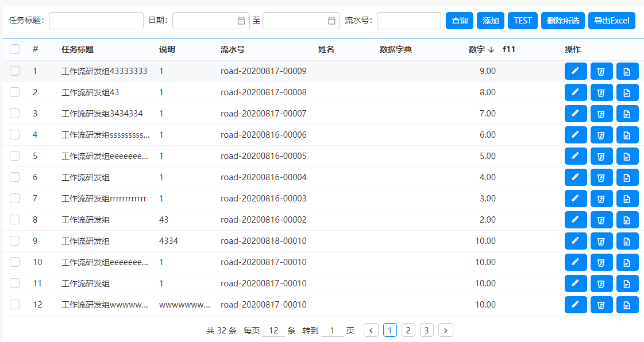
Task: Edit row 11 with pencil icon
Action: (x=576, y=284)
